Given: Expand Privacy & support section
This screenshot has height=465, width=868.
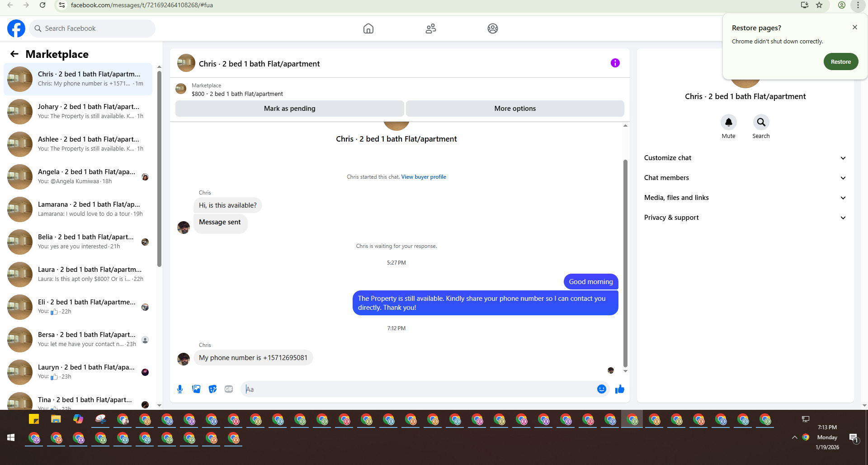Looking at the screenshot, I should (745, 218).
